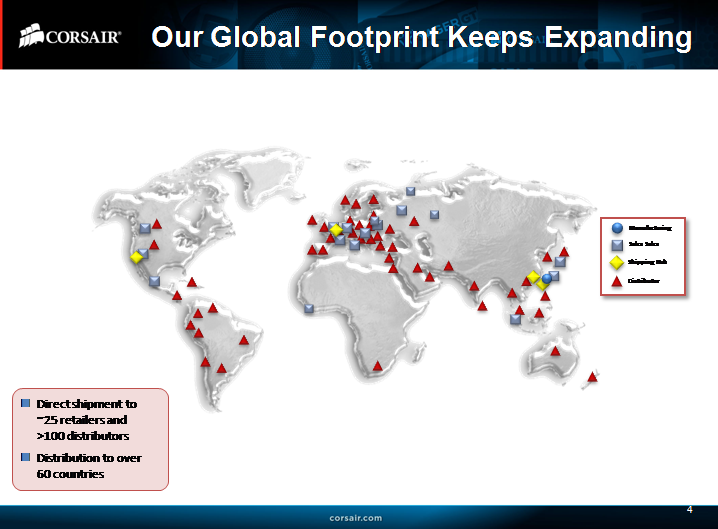The image size is (718, 529).
Task: Select the slide title 'Our Global Footprint Keeps Expanding'
Action: point(421,37)
